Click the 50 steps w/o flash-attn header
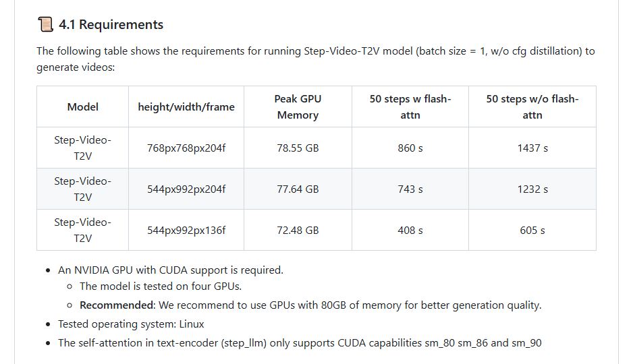 532,107
